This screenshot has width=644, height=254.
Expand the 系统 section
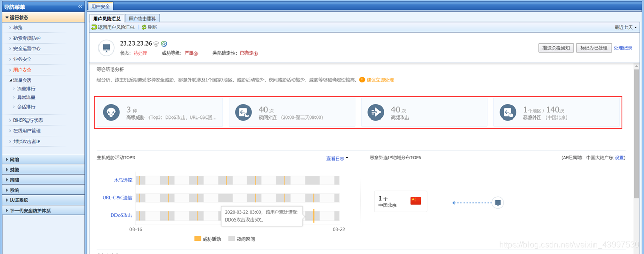click(x=42, y=190)
